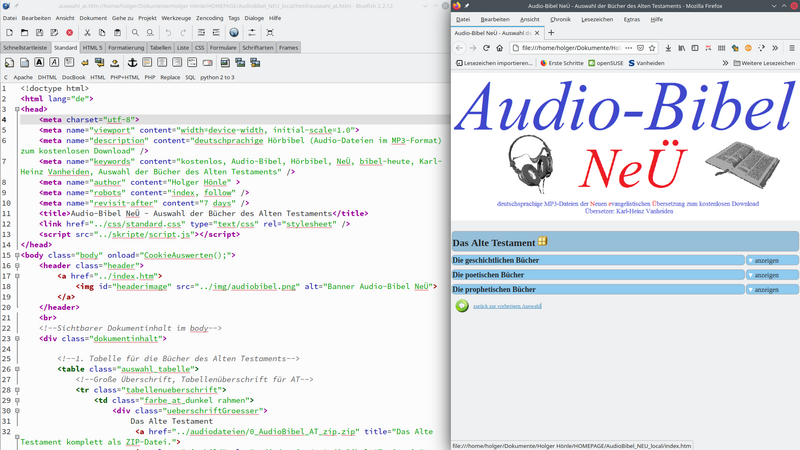Click the Preview in browser globe icon
The image size is (800, 450).
point(234,33)
